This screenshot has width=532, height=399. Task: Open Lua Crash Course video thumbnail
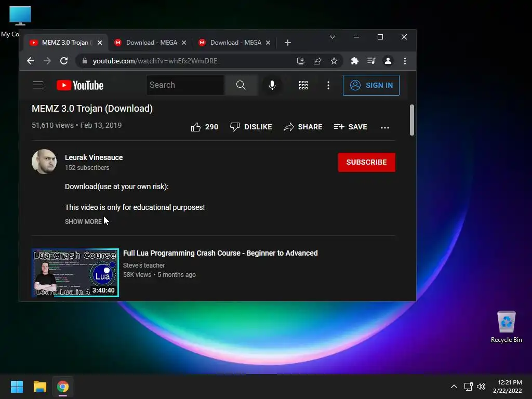75,273
